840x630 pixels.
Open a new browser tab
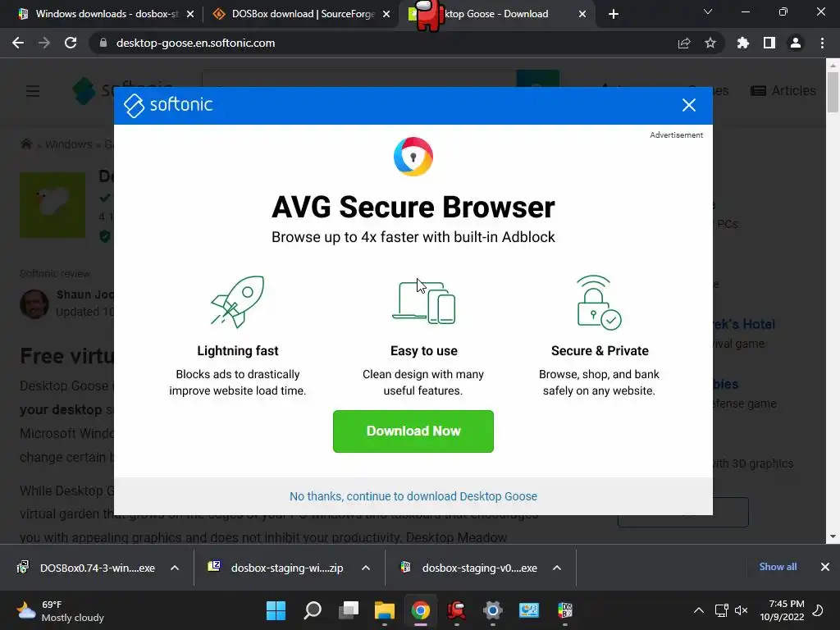click(x=614, y=14)
